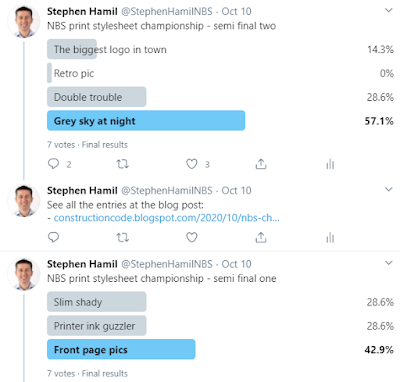400x382 pixels.
Task: Open @StephenHamilNBS handle on first tweet
Action: pyautogui.click(x=167, y=11)
